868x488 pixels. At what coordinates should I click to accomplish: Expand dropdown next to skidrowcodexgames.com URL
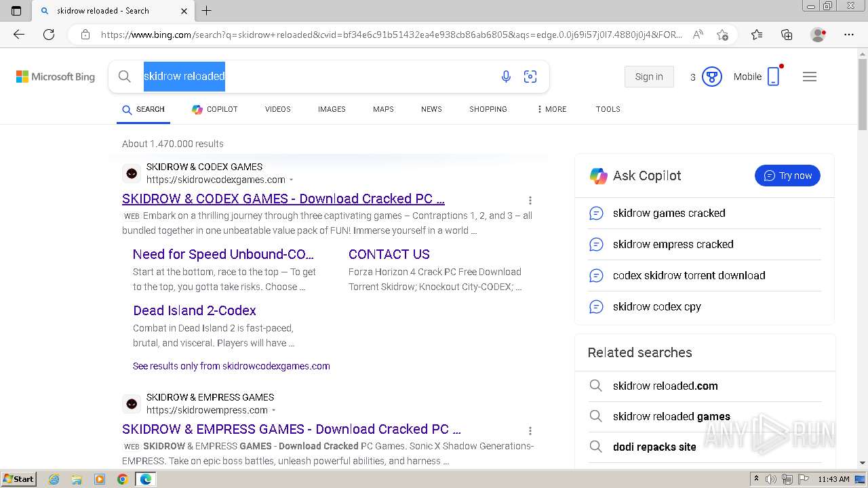[x=292, y=180]
